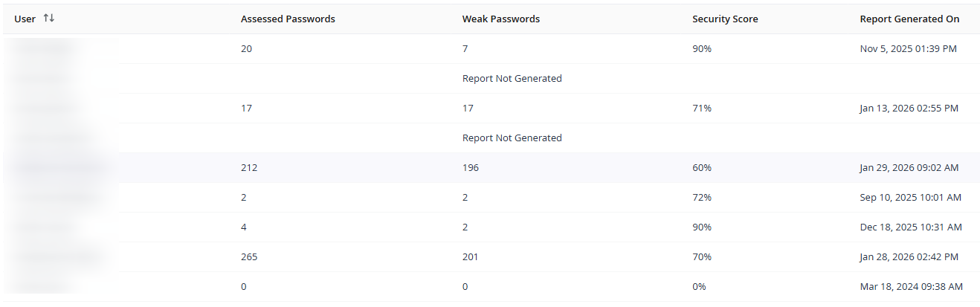Select the 196 weak passwords value

pos(471,167)
